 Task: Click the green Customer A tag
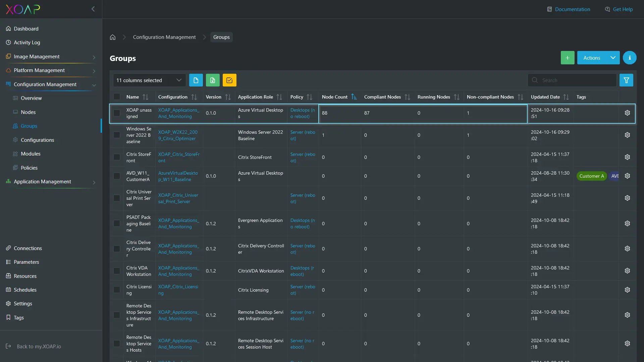[591, 176]
